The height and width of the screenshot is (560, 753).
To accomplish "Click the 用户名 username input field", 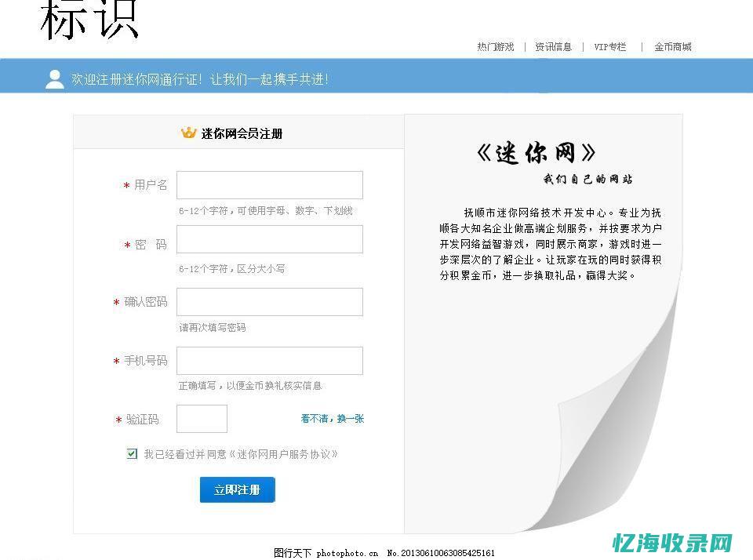I will pos(269,185).
